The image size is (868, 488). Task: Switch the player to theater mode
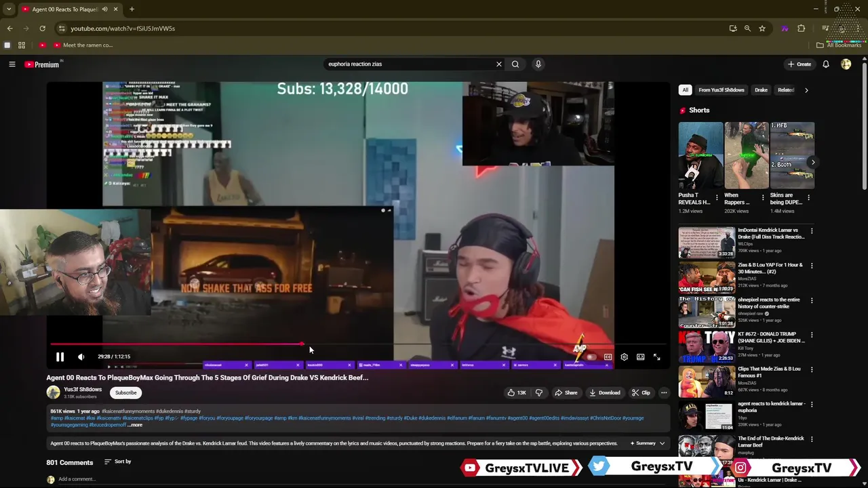coord(640,357)
